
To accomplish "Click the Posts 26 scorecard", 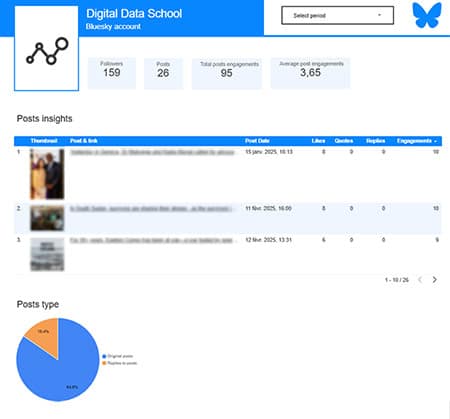I will tap(163, 73).
